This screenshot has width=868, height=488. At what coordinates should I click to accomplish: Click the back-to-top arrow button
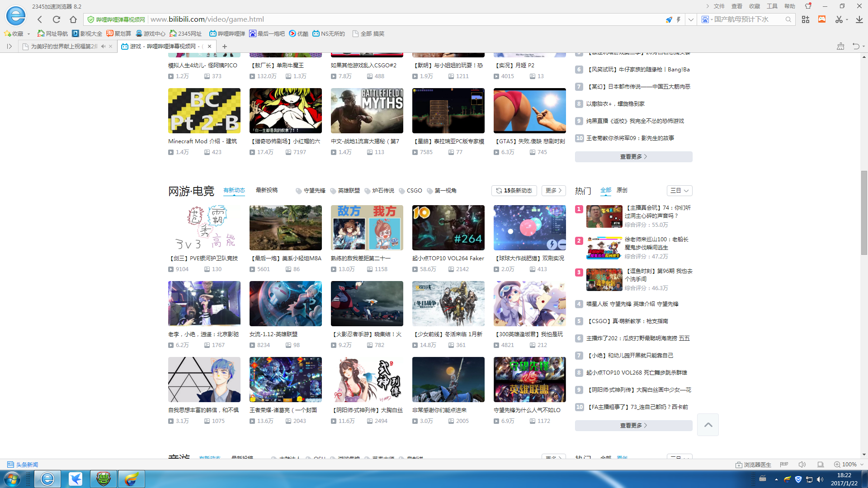[x=708, y=425]
